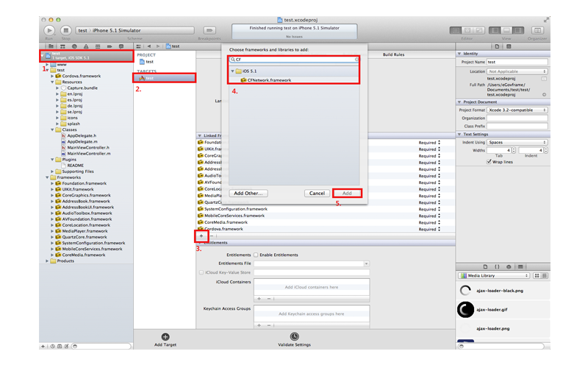Toggle the Breakpoints toolbar button

(x=209, y=30)
